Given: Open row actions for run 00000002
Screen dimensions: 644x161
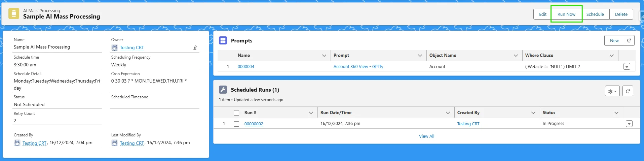Looking at the screenshot, I should (x=629, y=124).
